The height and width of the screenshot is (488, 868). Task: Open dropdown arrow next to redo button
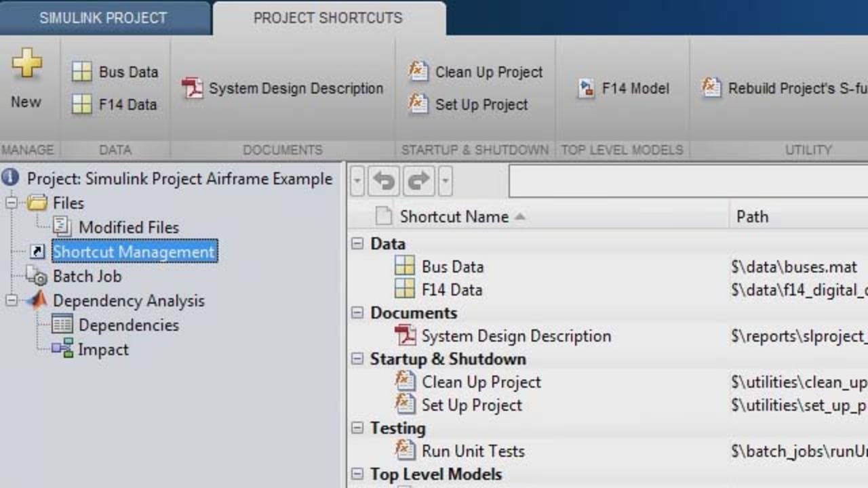(x=445, y=181)
